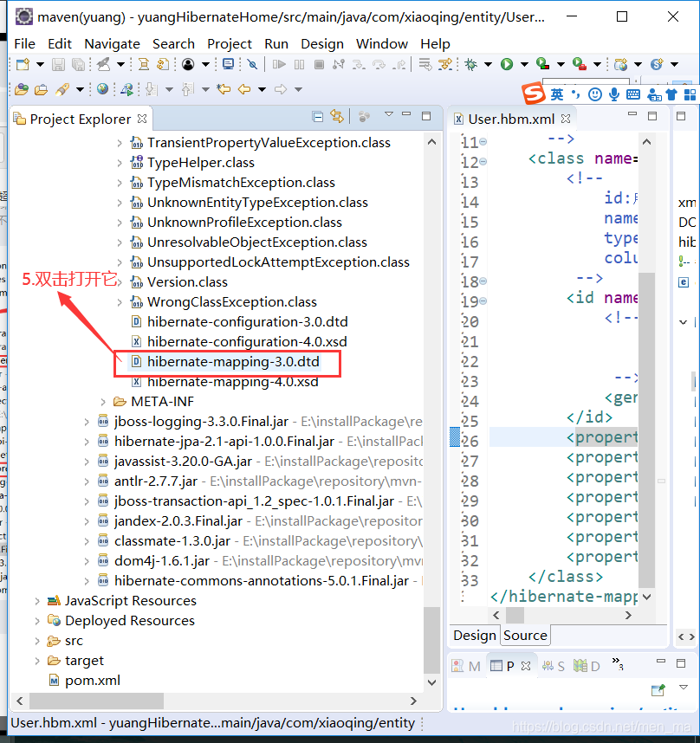Click the green Run icon
Viewport: 700px width, 743px height.
coord(507,64)
